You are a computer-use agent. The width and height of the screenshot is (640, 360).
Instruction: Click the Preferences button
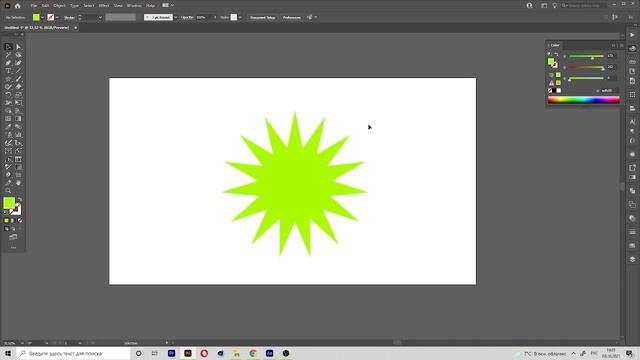tap(291, 17)
